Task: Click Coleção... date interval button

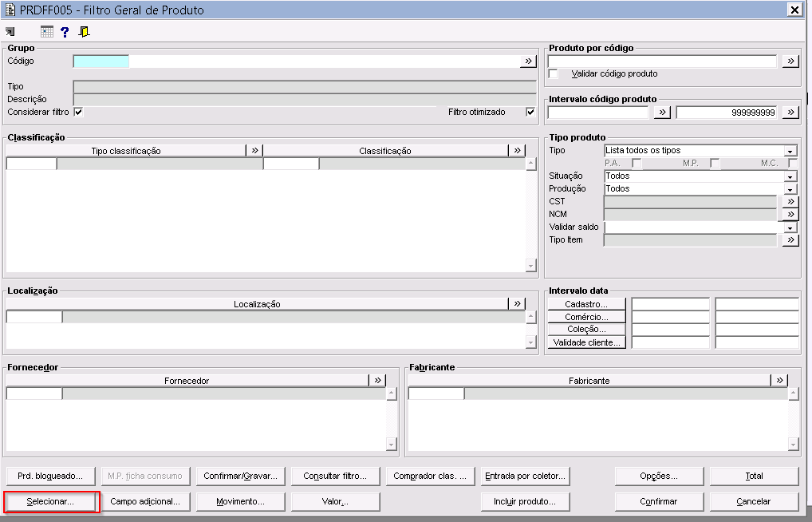Action: point(587,329)
